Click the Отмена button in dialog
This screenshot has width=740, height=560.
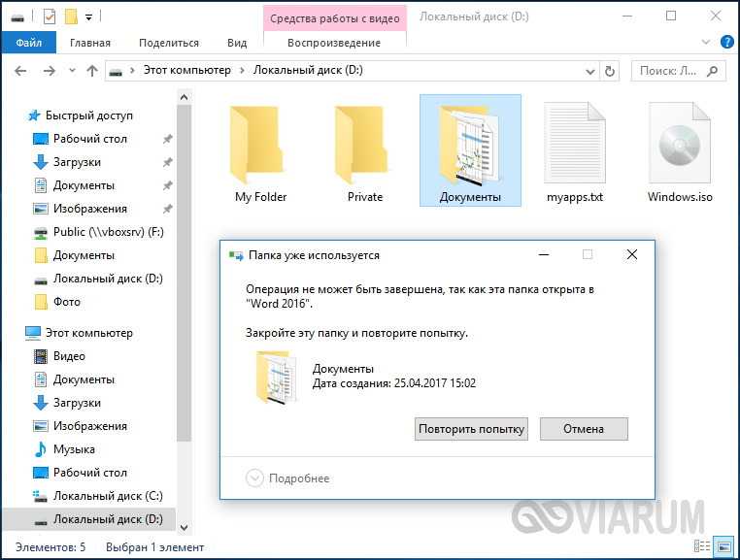[x=584, y=429]
